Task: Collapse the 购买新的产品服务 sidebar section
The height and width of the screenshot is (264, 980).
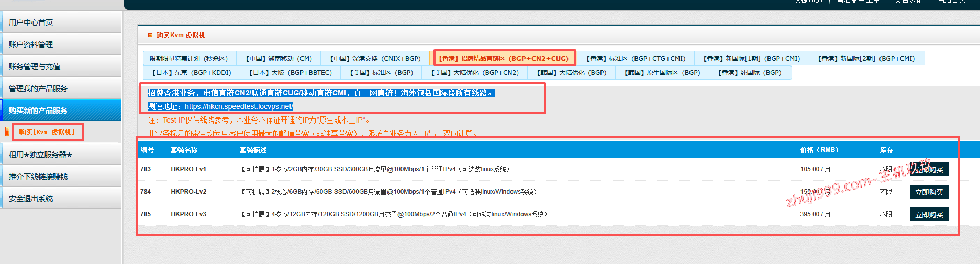Action: click(x=38, y=111)
